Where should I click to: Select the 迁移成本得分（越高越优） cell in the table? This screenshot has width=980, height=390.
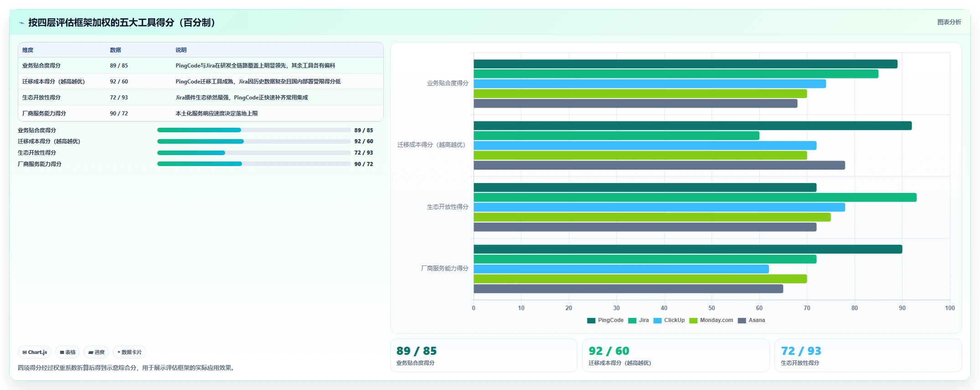53,82
